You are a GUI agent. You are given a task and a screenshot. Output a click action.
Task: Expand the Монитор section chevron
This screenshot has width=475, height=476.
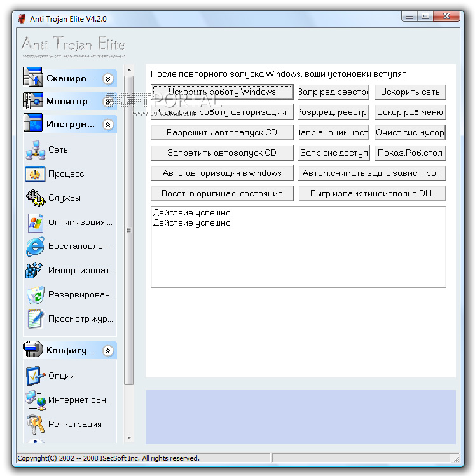tap(108, 102)
